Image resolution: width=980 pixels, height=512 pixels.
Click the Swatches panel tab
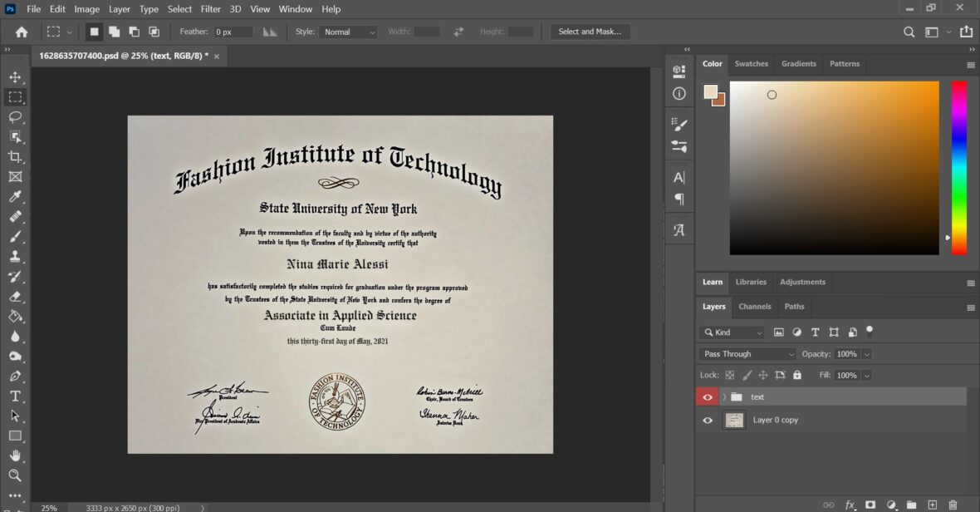pos(751,63)
